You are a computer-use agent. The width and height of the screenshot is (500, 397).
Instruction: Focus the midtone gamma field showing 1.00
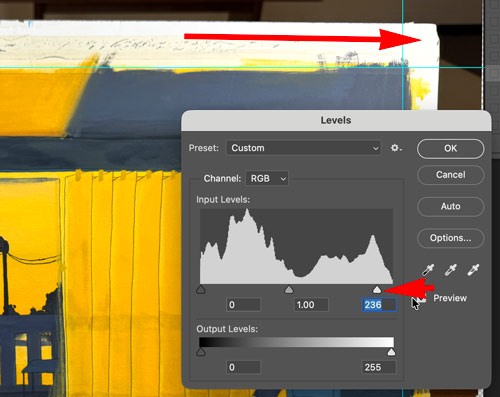[311, 305]
